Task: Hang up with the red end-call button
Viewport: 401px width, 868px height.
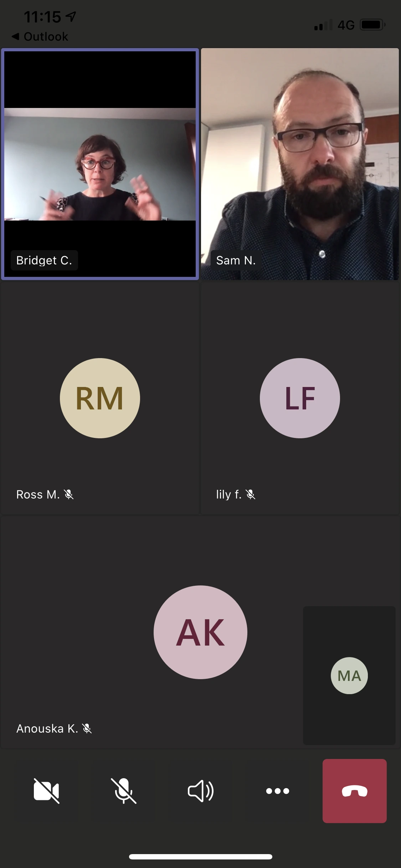Action: [x=355, y=791]
